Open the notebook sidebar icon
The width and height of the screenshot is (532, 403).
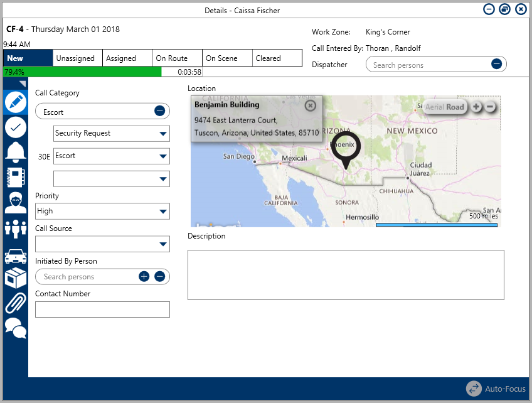point(16,177)
